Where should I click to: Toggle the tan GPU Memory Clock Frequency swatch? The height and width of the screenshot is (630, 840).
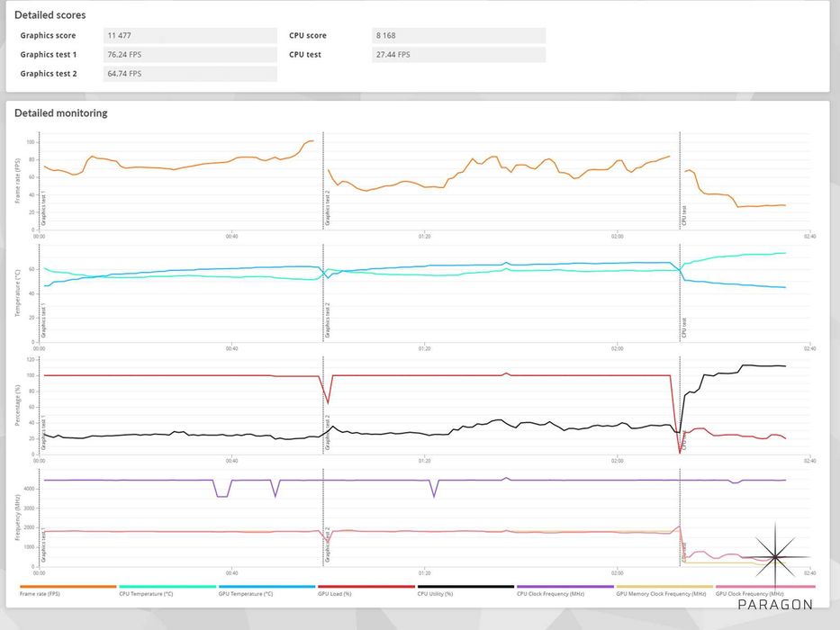(x=664, y=587)
